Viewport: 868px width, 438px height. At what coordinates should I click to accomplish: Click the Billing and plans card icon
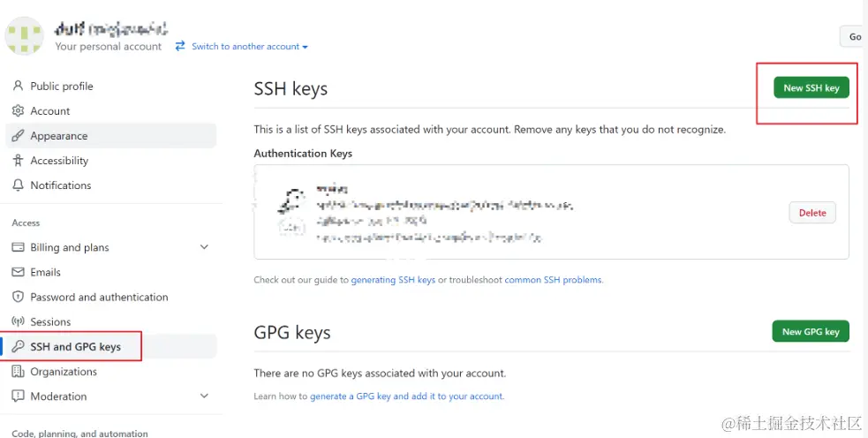(18, 248)
